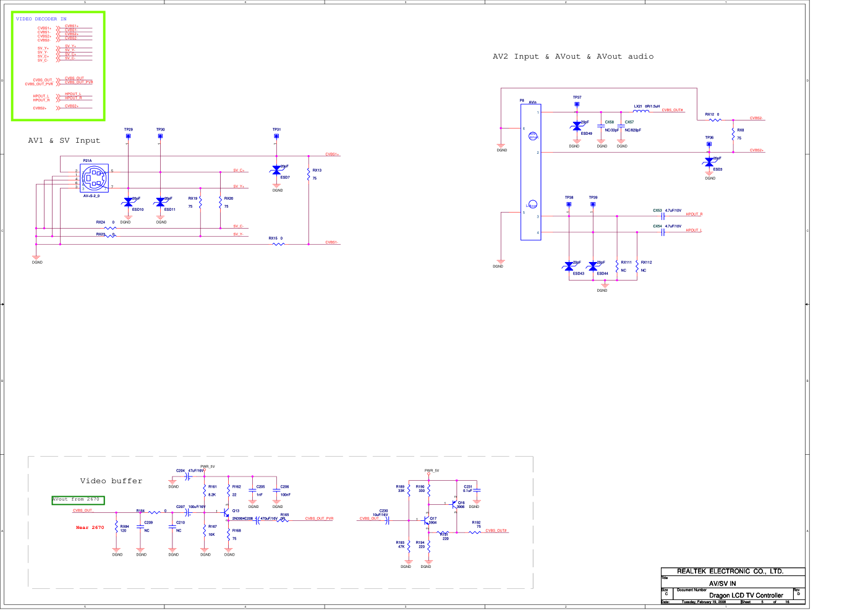868x613 pixels.
Task: Select capacitor CX53 symbol
Action: (x=663, y=216)
